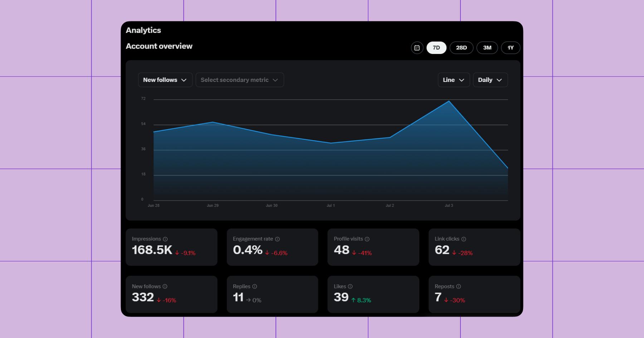This screenshot has height=338, width=644.
Task: Open Select secondary metric dropdown
Action: tap(240, 80)
